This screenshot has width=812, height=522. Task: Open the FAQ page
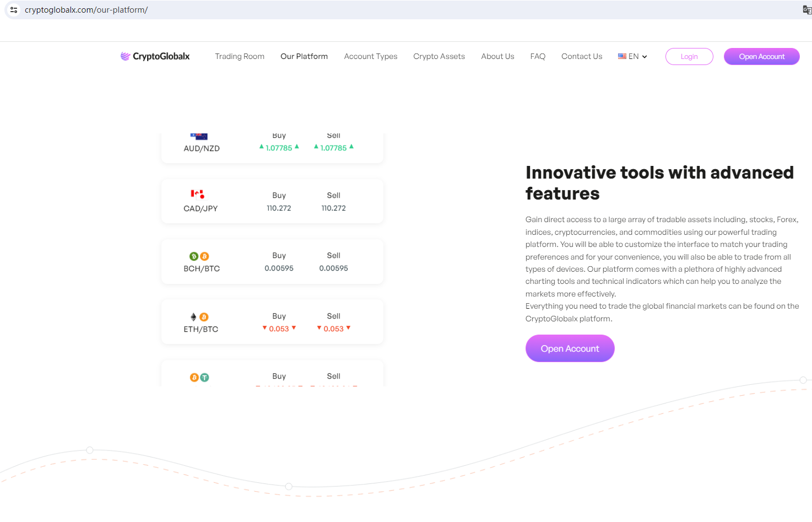538,56
